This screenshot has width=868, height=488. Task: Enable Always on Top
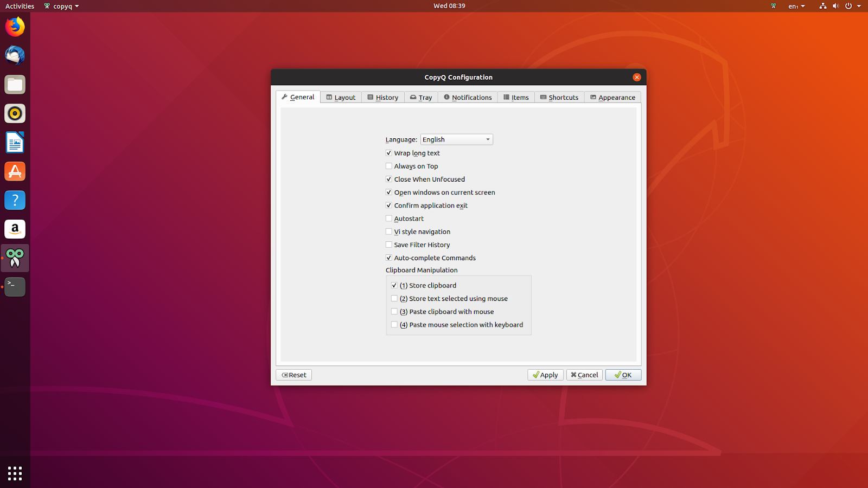pyautogui.click(x=388, y=166)
